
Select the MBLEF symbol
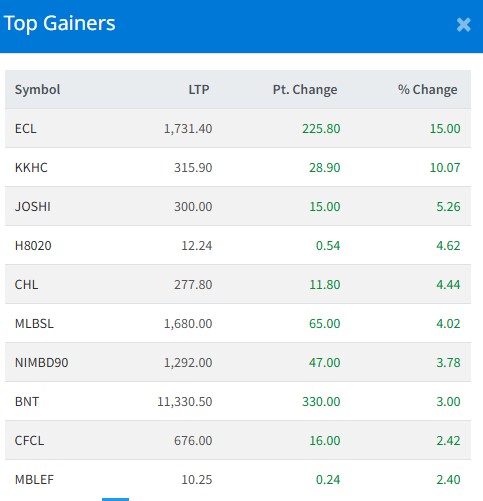tap(34, 479)
